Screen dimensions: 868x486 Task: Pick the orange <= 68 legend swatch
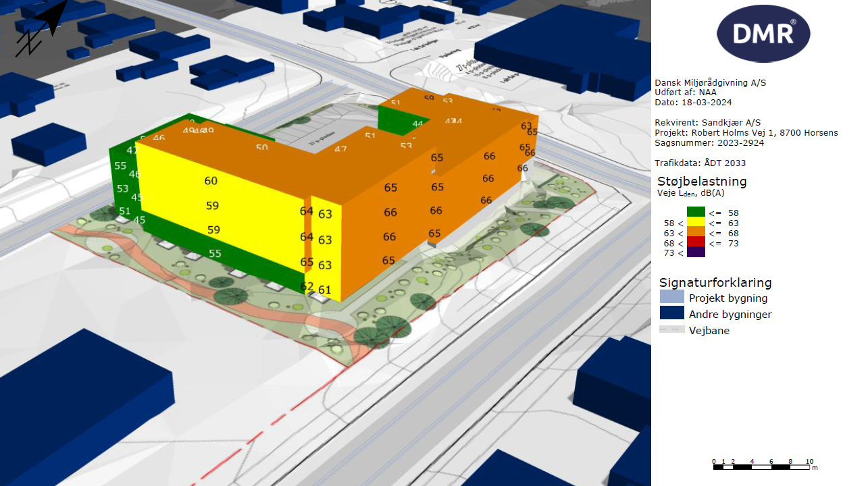[x=696, y=232]
